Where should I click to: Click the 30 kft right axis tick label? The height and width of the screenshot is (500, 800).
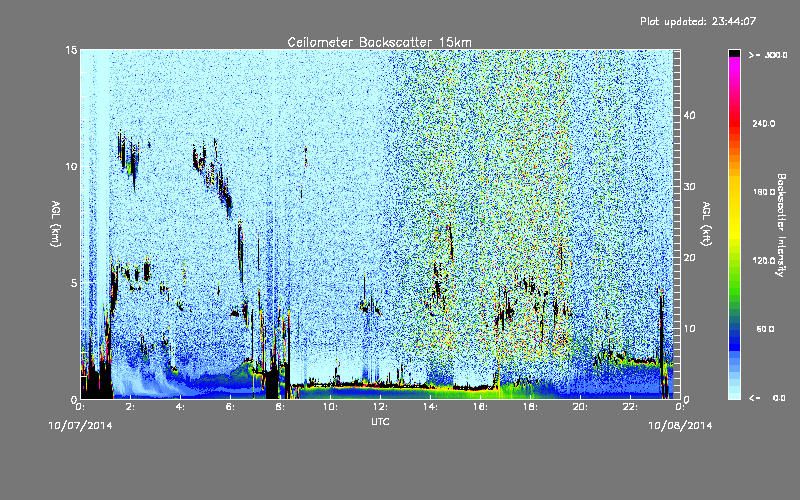click(x=689, y=186)
